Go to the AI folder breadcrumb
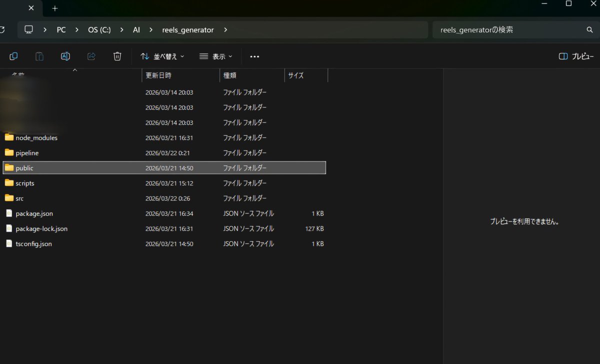The height and width of the screenshot is (364, 600). [x=136, y=30]
